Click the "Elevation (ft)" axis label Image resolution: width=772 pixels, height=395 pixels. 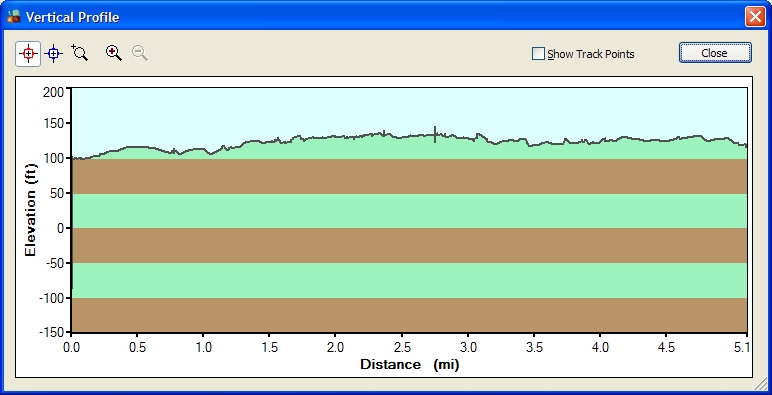[31, 210]
